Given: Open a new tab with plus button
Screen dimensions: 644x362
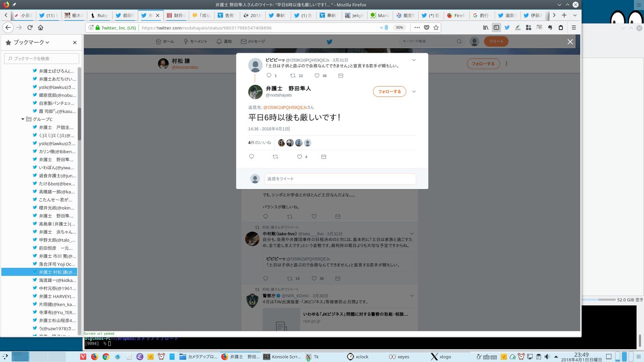Looking at the screenshot, I should tap(564, 15).
